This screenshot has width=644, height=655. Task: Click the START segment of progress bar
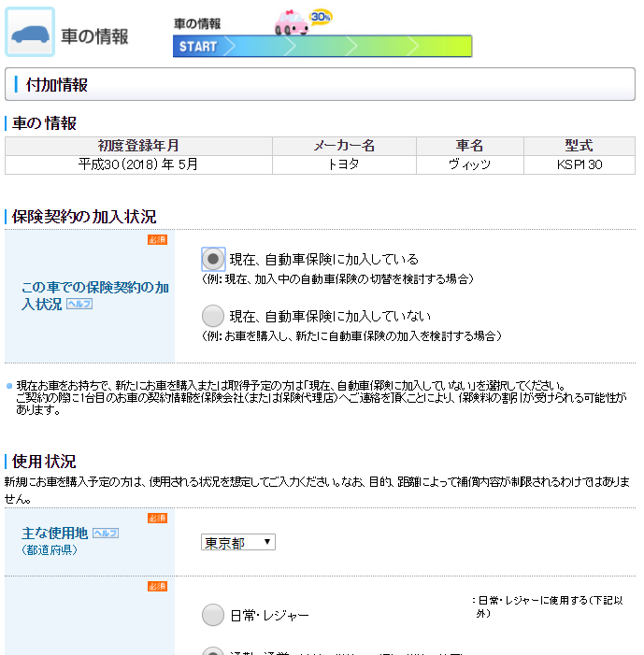197,47
